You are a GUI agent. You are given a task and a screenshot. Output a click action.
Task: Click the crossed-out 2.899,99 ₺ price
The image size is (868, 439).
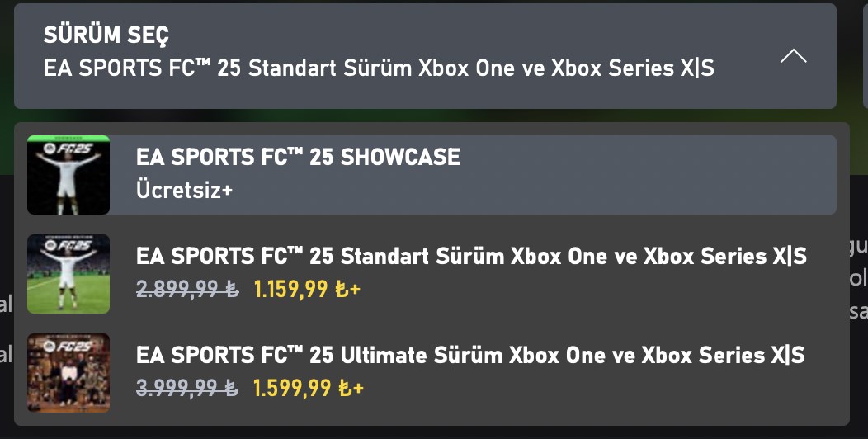[x=187, y=290]
